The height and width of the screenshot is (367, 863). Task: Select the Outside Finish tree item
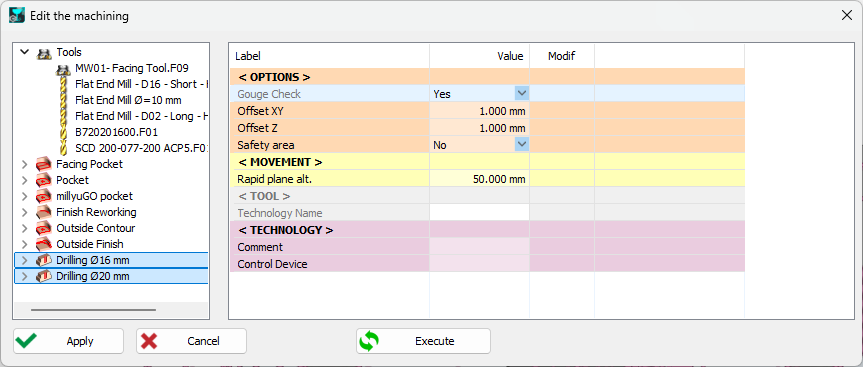tap(90, 244)
